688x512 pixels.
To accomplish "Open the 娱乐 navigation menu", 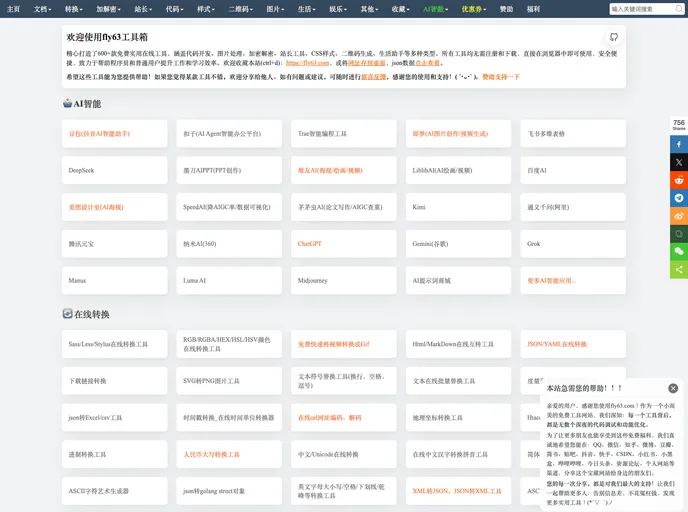I will (338, 9).
